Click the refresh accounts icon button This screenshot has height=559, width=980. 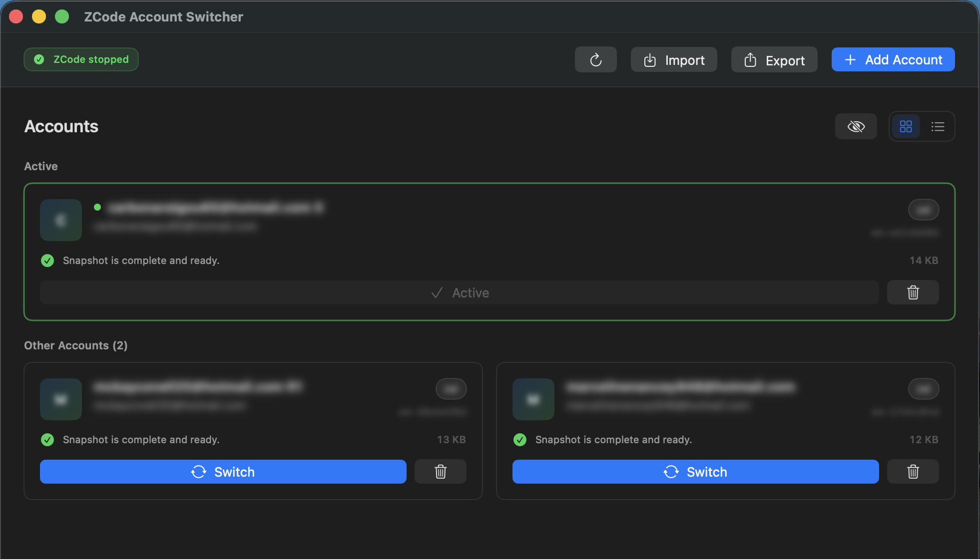(595, 60)
